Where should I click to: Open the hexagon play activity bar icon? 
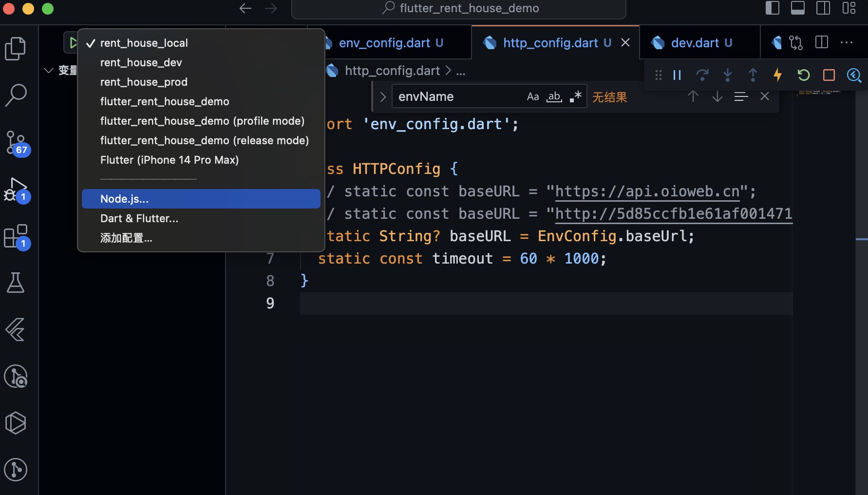pyautogui.click(x=16, y=423)
